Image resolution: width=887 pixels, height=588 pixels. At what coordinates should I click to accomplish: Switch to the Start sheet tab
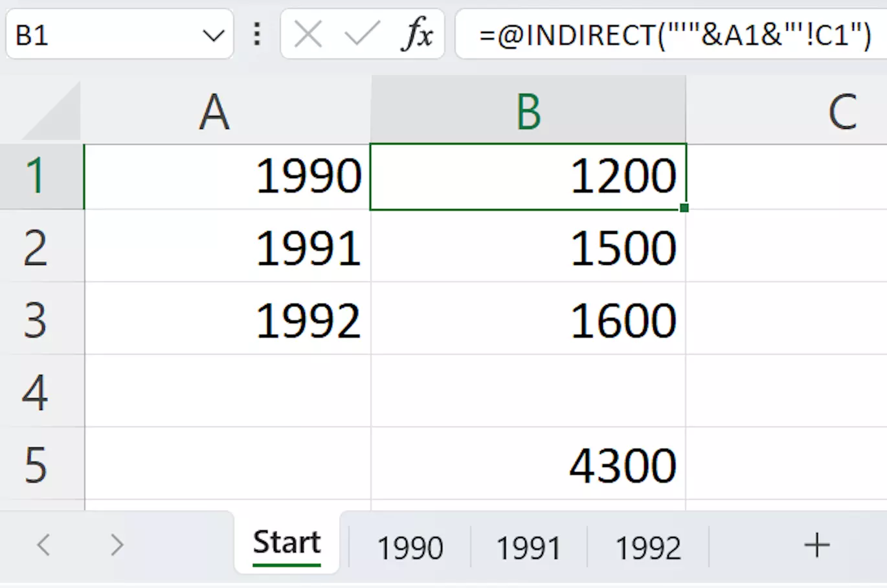[x=287, y=543]
